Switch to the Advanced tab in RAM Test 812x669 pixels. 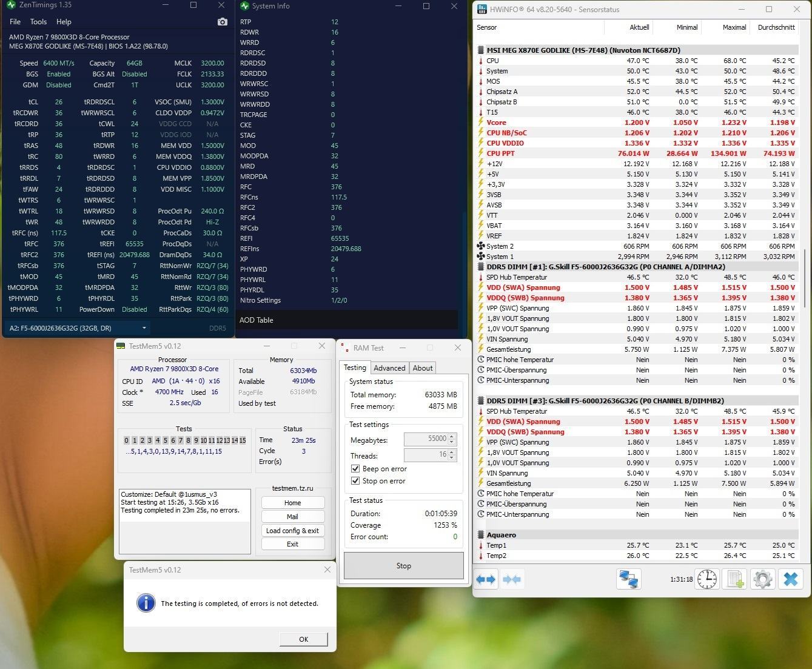[x=389, y=368]
